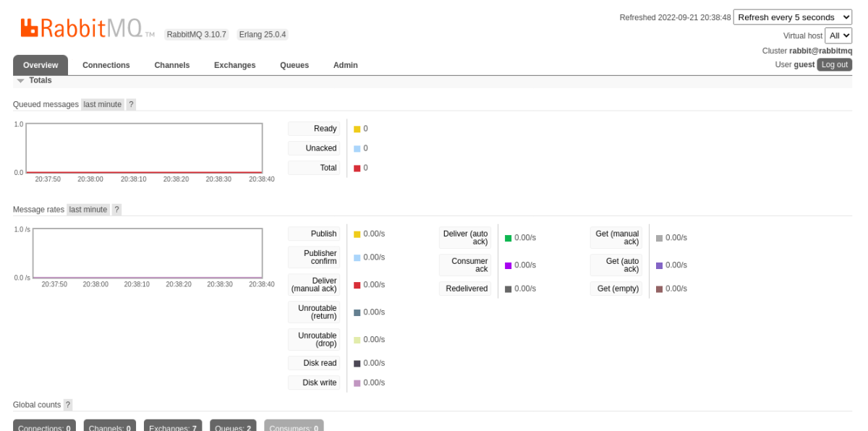The width and height of the screenshot is (868, 431).
Task: Click the Erlang 25.0.4 version label
Action: coord(263,35)
